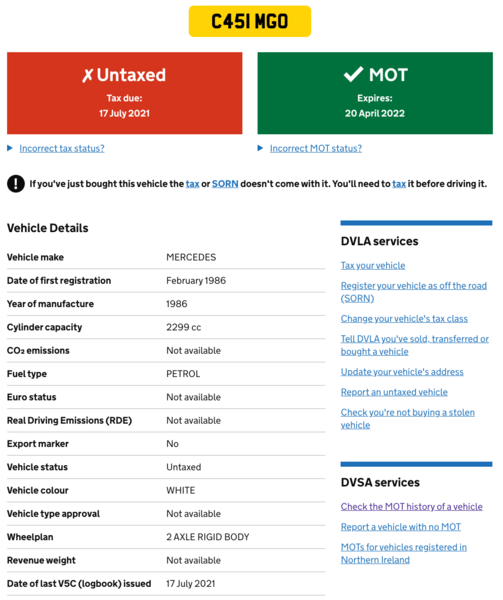Open Report a vehicle with no MOT
The height and width of the screenshot is (600, 503).
coord(401,527)
